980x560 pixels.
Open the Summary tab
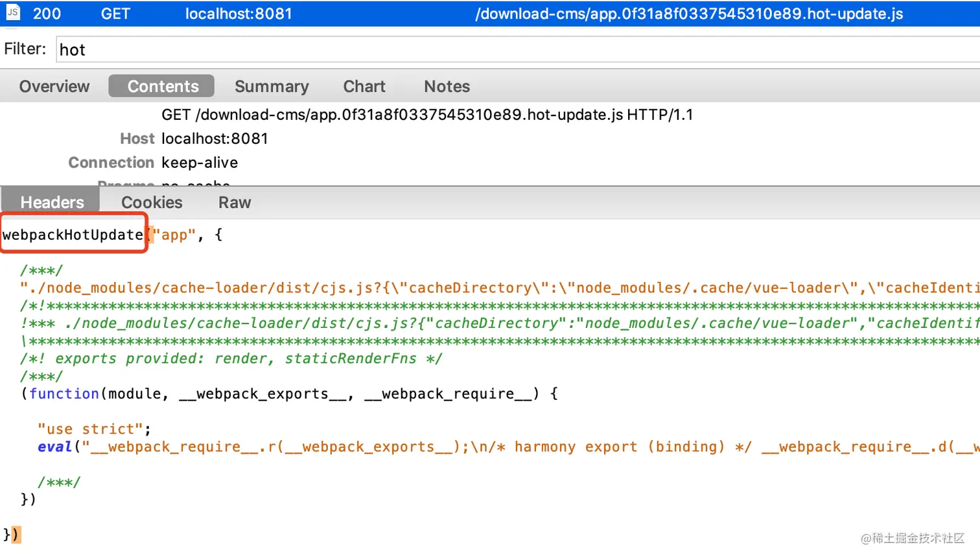pos(272,86)
